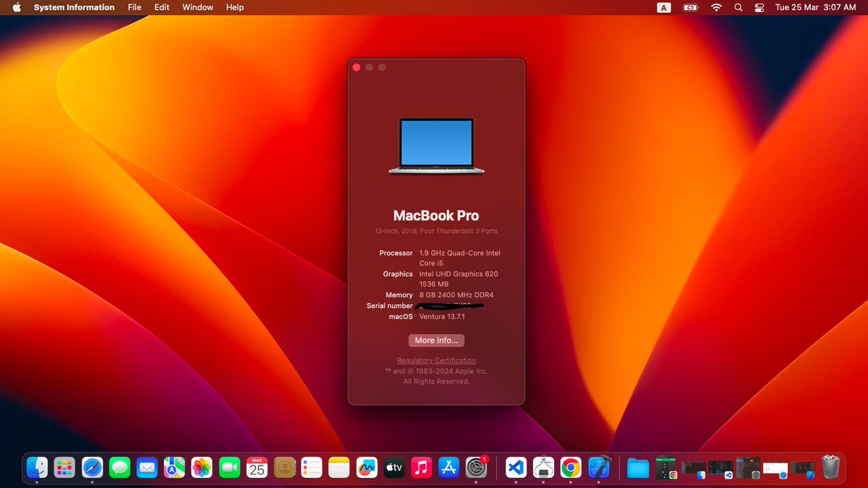Restore minimized Safari window thumbnail
This screenshot has width=868, height=488.
coord(775,469)
